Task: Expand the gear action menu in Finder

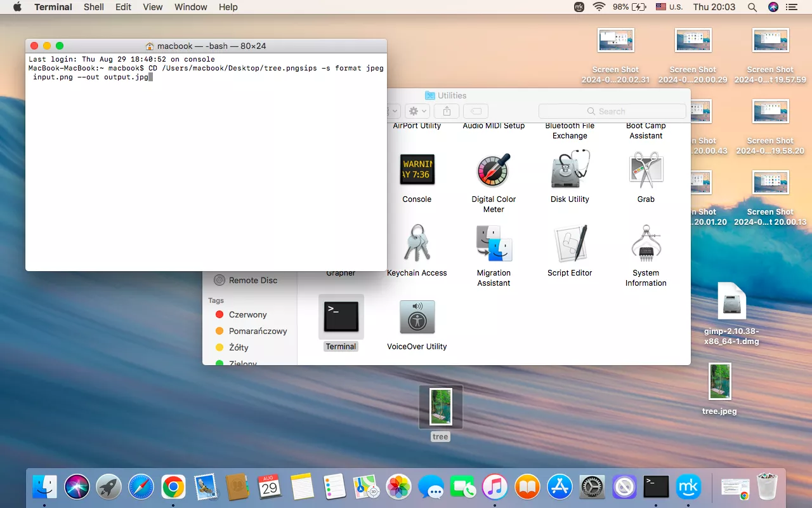Action: click(x=417, y=111)
